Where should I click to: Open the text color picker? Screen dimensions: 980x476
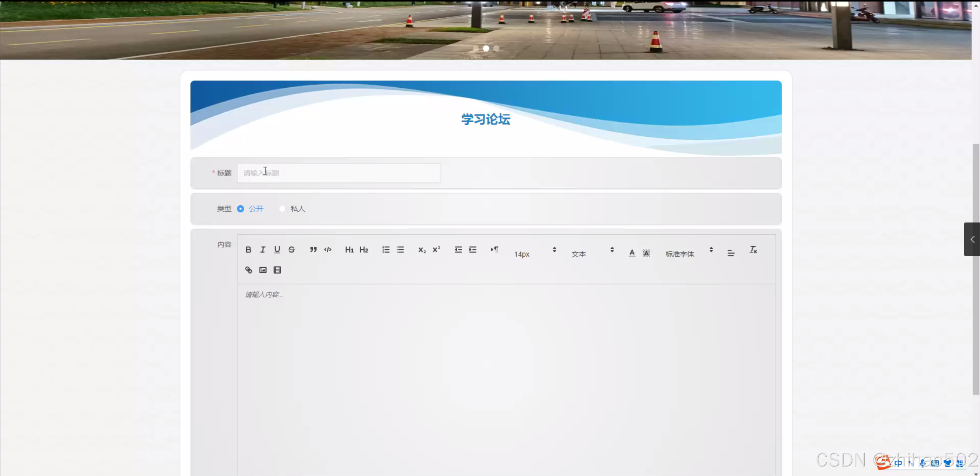[x=631, y=253]
